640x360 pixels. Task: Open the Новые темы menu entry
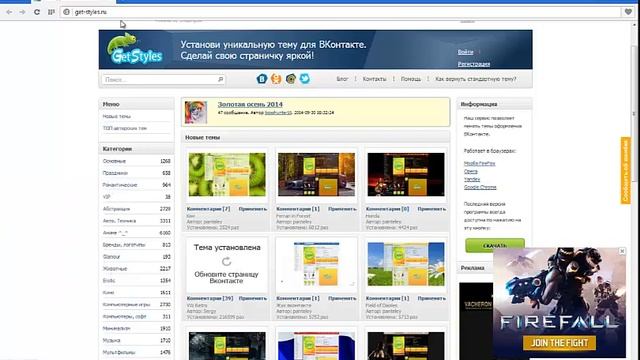click(117, 116)
